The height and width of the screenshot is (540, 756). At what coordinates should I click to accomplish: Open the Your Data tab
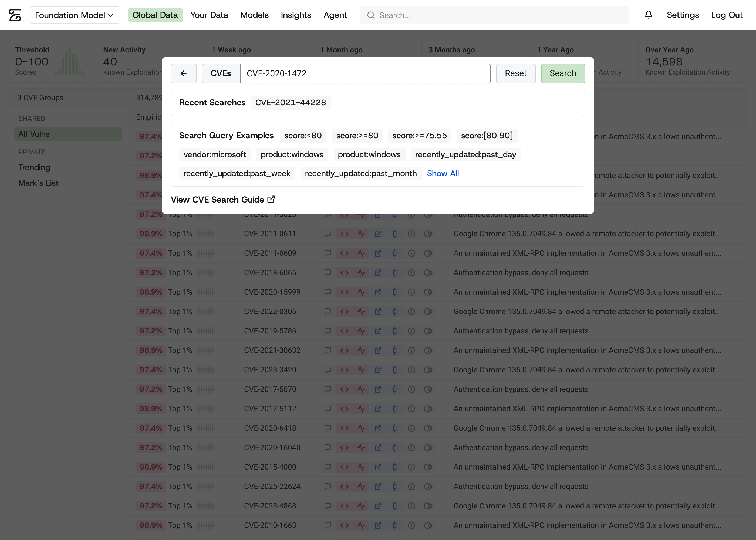click(209, 15)
